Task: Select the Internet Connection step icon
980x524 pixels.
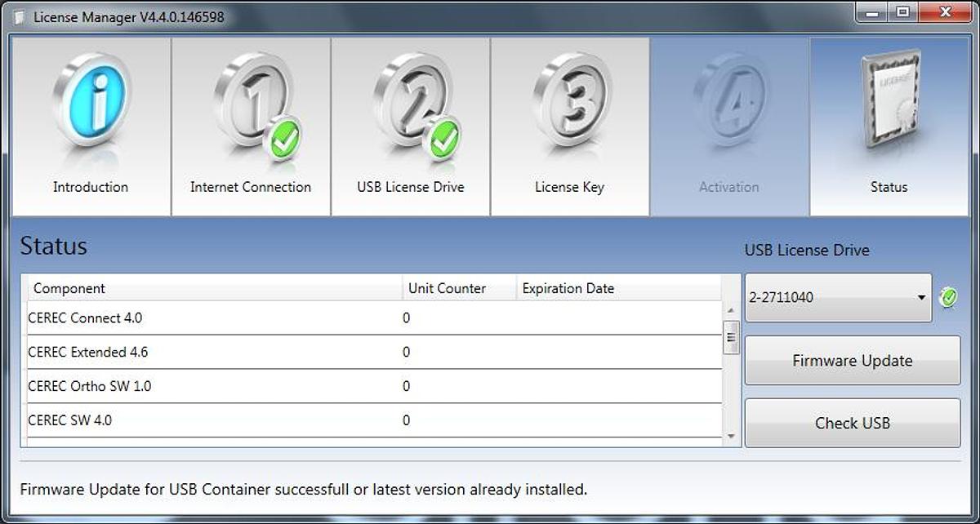Action: click(x=251, y=127)
